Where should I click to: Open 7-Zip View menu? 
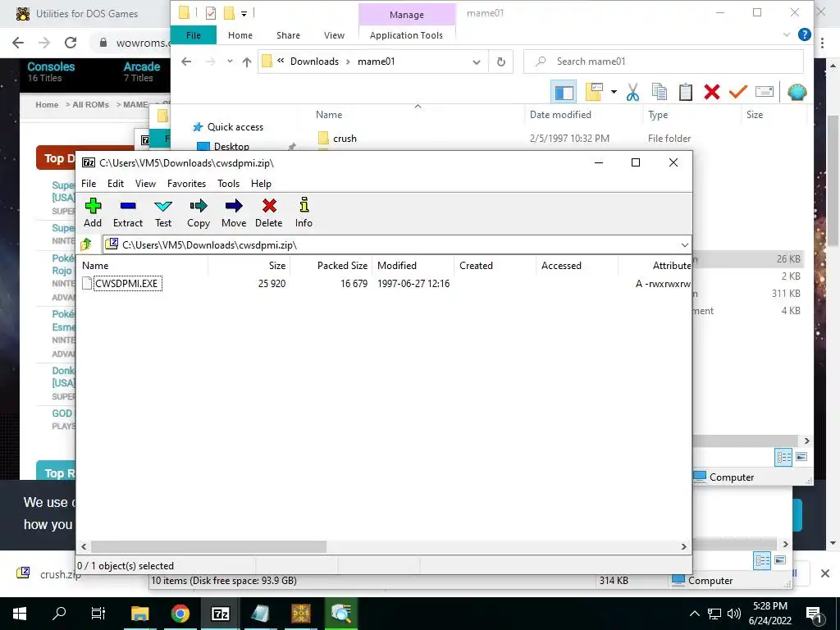coord(145,183)
